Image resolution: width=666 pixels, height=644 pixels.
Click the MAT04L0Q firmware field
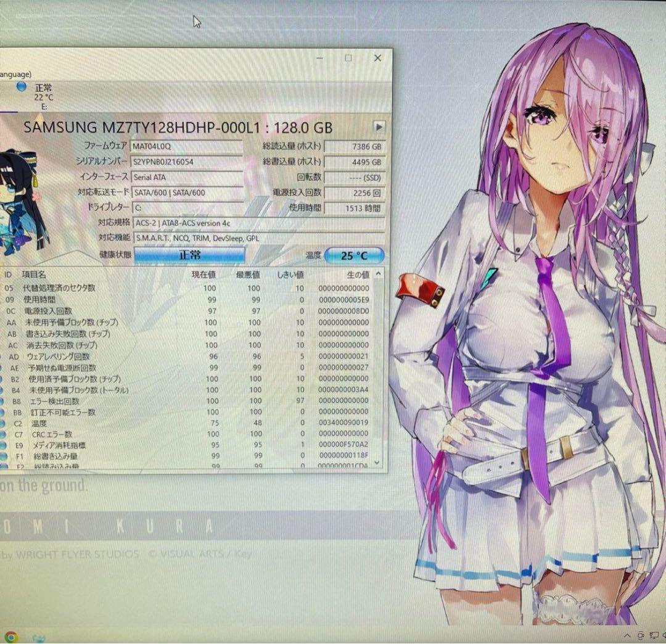pos(185,147)
